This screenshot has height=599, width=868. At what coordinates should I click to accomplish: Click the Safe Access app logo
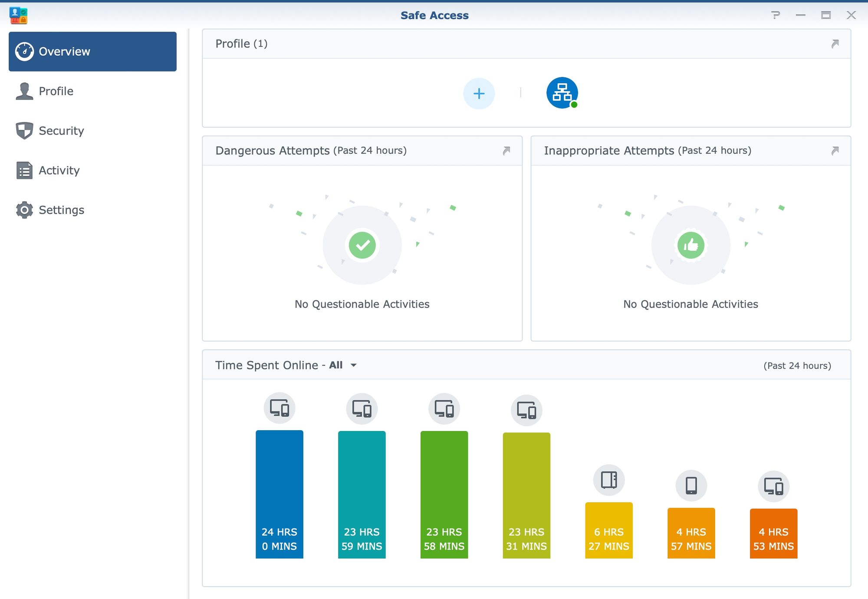[x=18, y=15]
